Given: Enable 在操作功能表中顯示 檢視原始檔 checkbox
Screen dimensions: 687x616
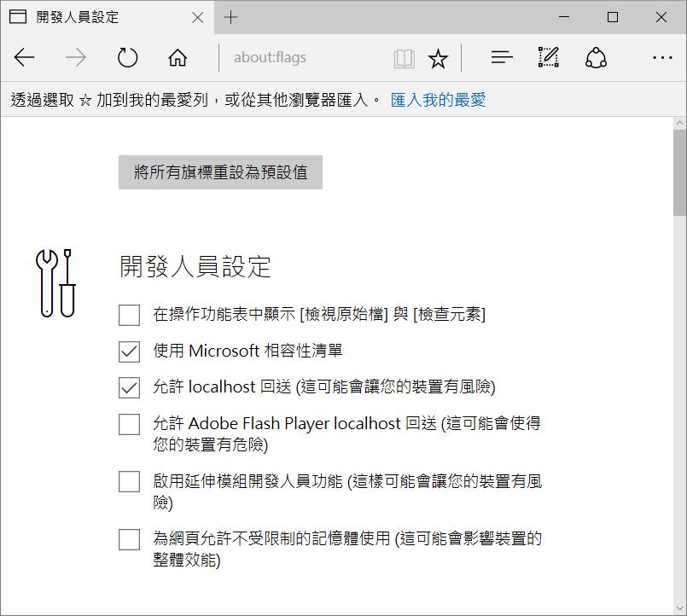Looking at the screenshot, I should (x=129, y=315).
